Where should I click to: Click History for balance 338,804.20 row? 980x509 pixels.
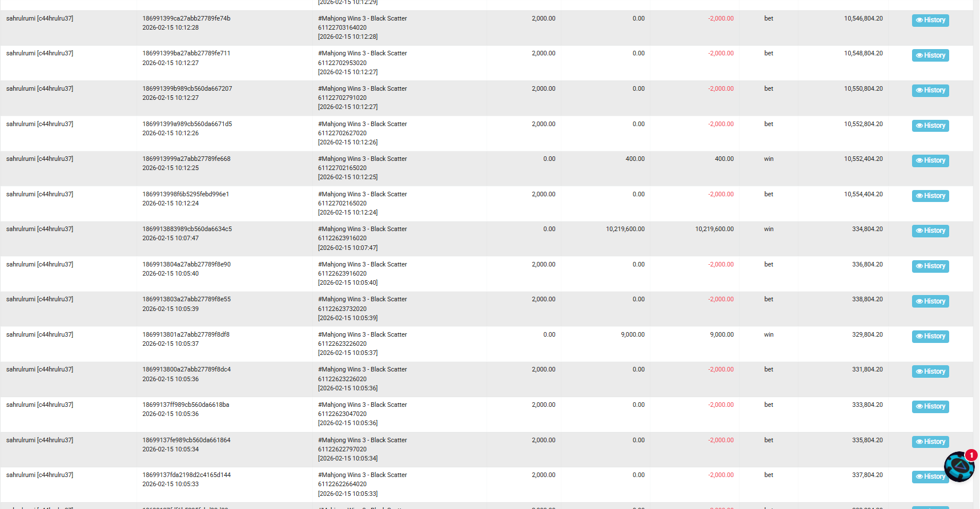(x=930, y=301)
